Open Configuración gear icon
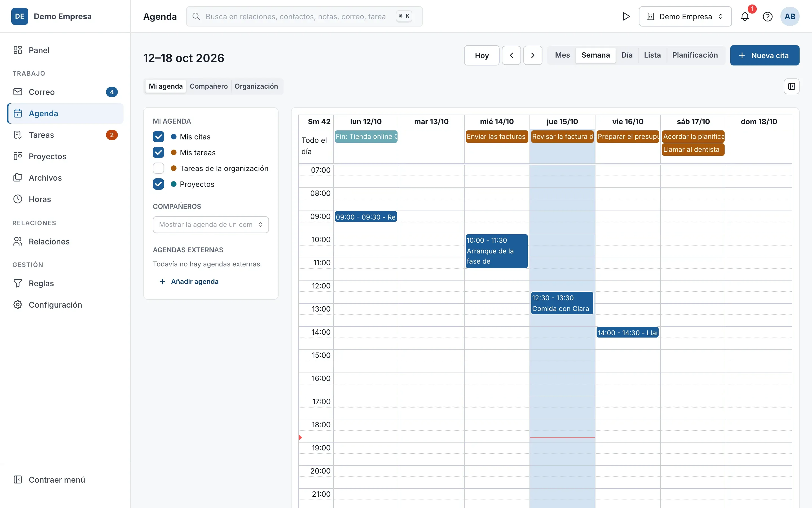Image resolution: width=812 pixels, height=508 pixels. click(17, 305)
